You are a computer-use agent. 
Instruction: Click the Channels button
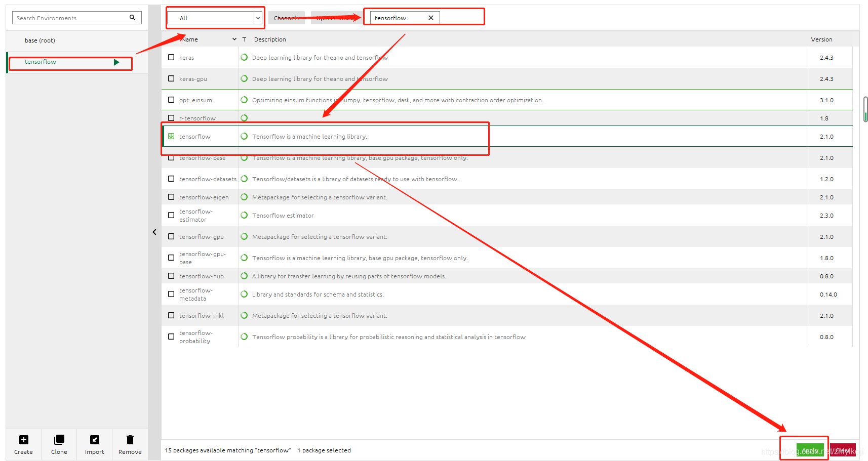287,18
